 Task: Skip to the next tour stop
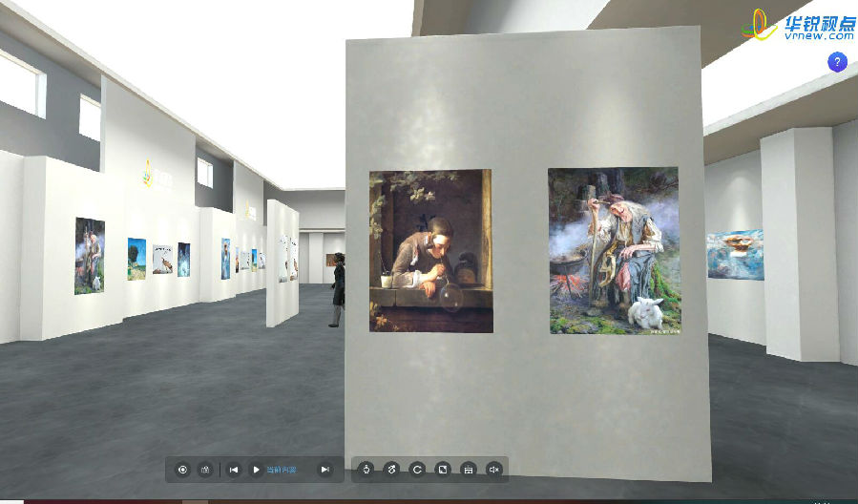pyautogui.click(x=325, y=470)
